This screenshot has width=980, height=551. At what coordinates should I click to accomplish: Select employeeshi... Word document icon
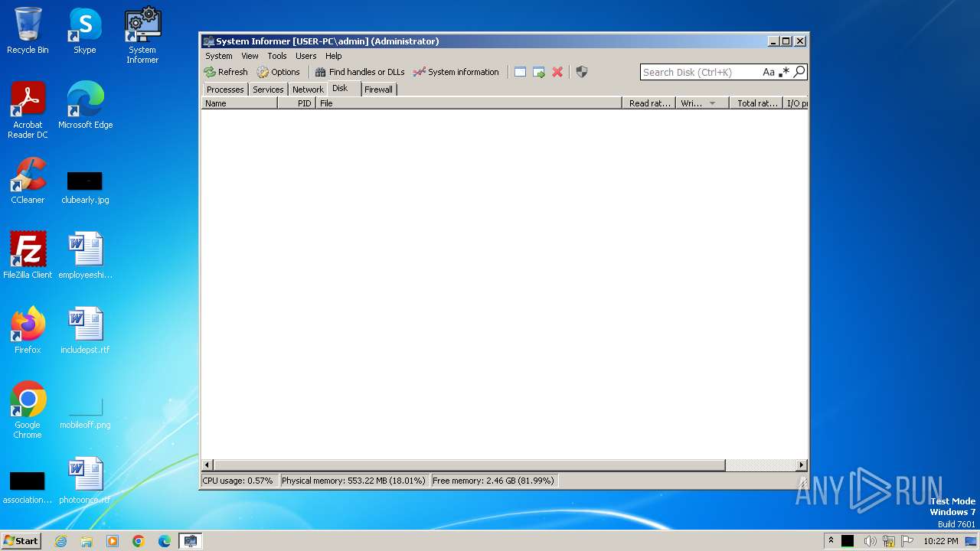tap(85, 256)
